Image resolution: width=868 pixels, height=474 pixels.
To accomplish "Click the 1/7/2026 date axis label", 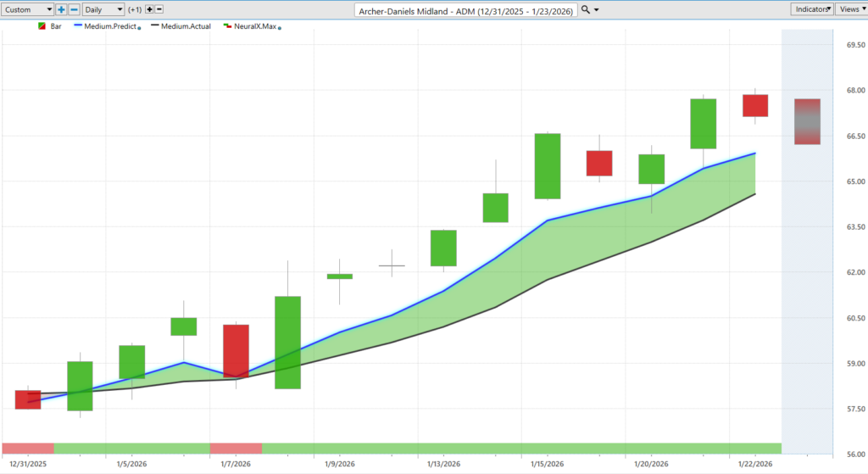I will click(x=236, y=464).
